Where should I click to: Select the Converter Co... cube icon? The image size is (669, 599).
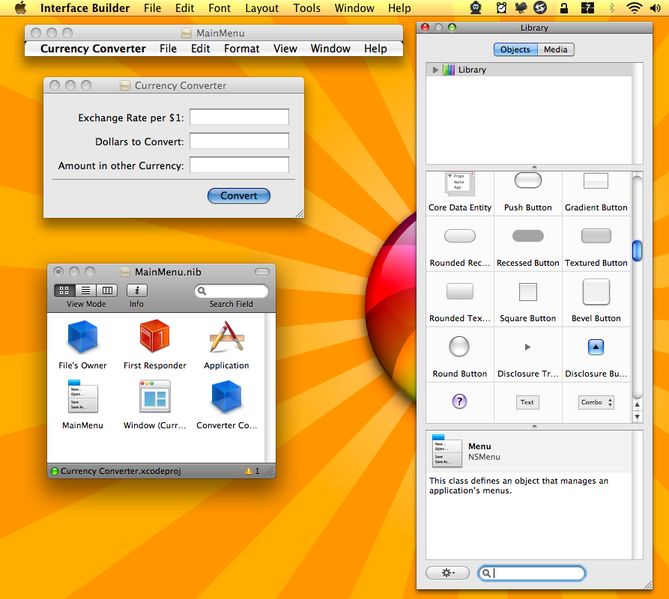pos(227,397)
